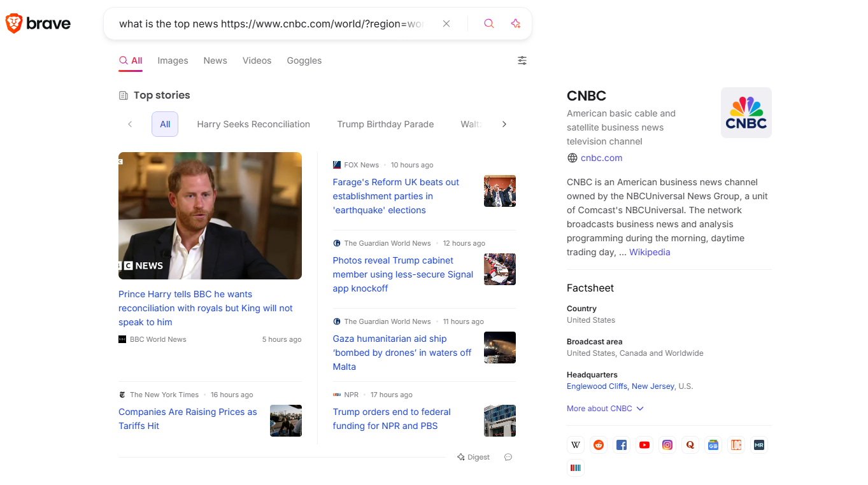Image resolution: width=868 pixels, height=485 pixels.
Task: Open feedback speech bubble icon
Action: (x=508, y=457)
